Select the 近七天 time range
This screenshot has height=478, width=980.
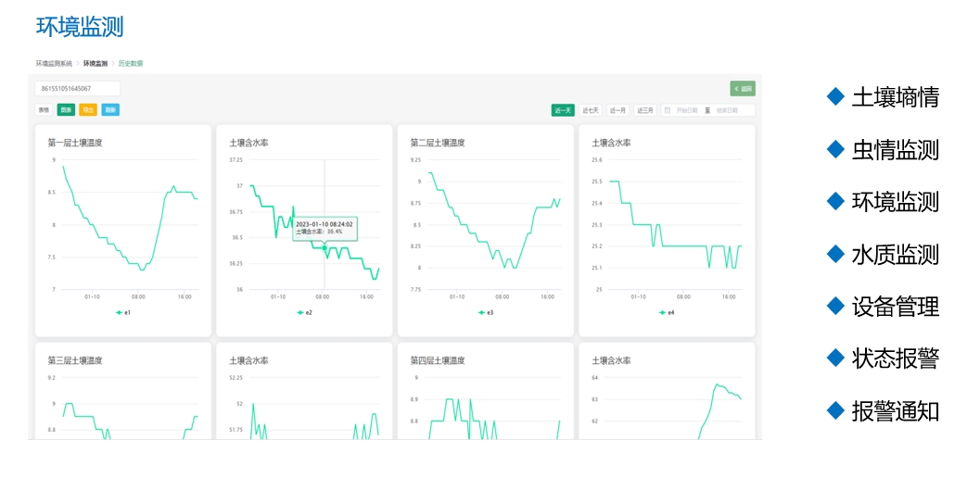(591, 110)
